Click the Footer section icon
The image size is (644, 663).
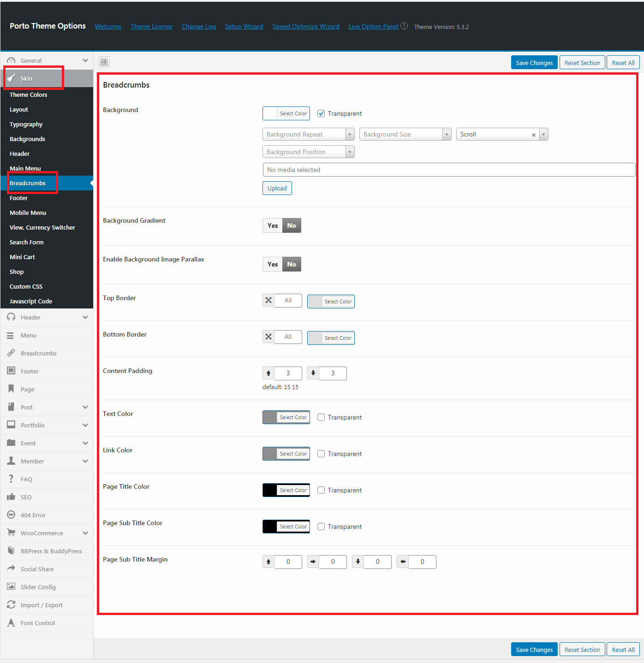[x=11, y=371]
